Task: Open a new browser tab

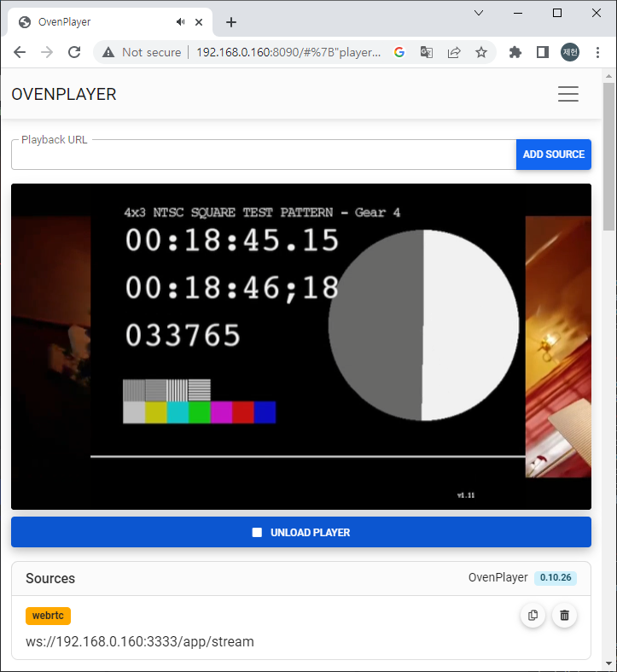Action: [x=231, y=22]
